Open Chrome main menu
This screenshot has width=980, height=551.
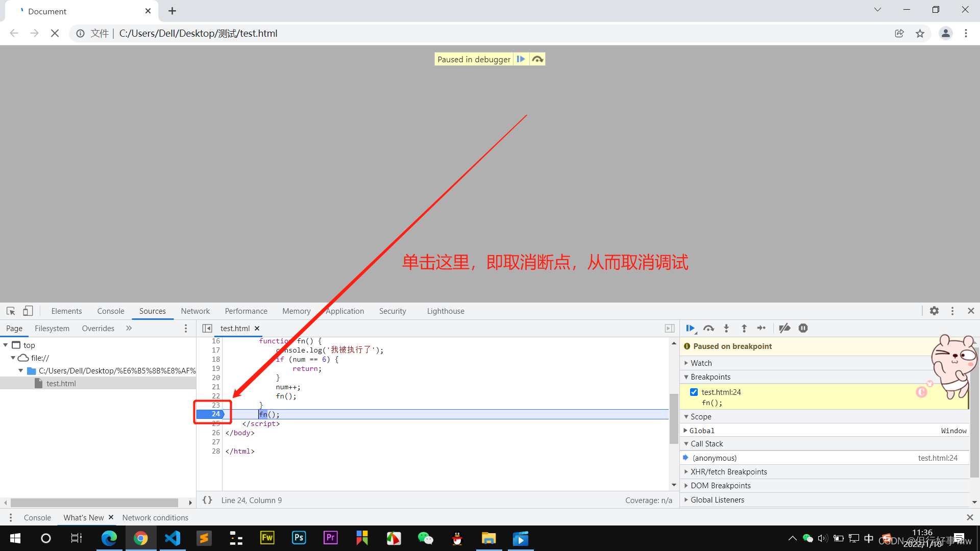click(966, 33)
